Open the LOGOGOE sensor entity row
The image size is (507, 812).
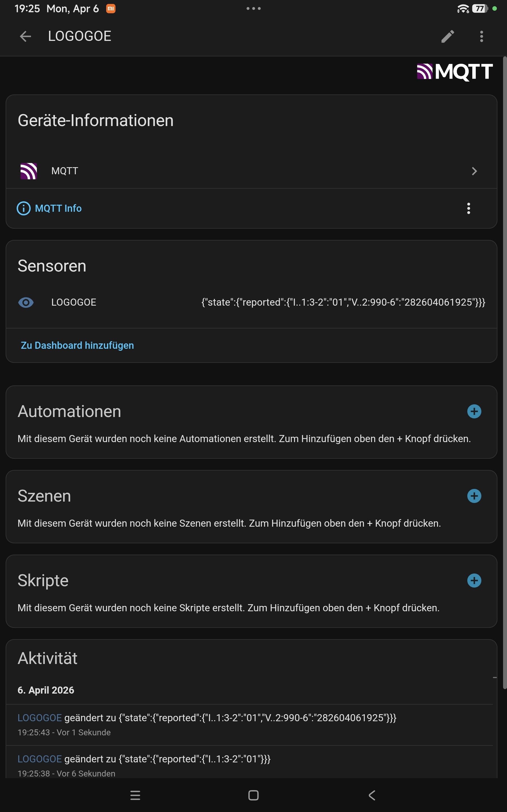point(74,302)
